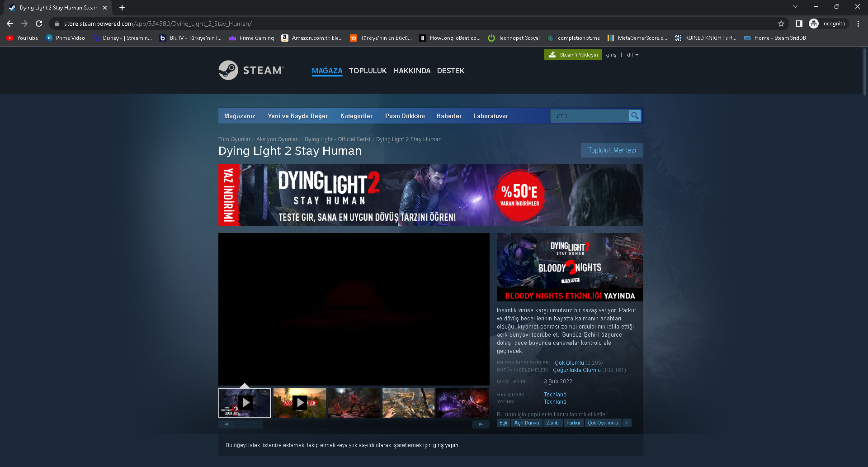This screenshot has height=467, width=868.
Task: Click the Steam logo
Action: click(x=251, y=70)
